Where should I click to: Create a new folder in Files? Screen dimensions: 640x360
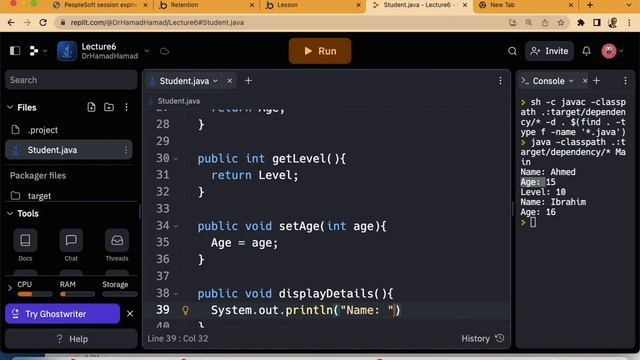tap(109, 107)
